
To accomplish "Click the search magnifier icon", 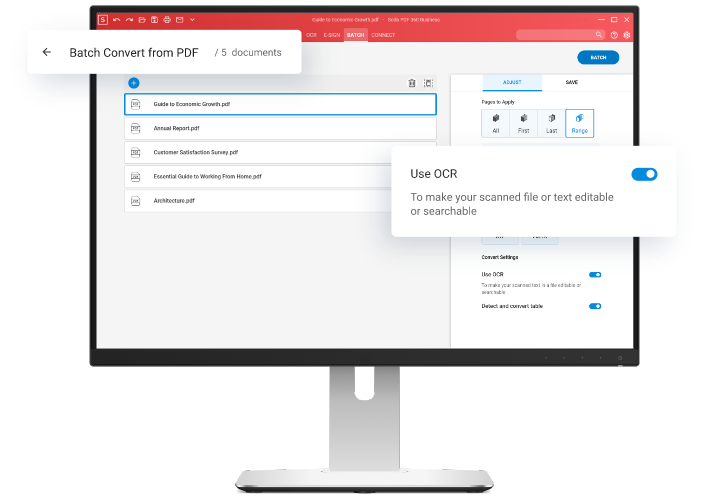I will pyautogui.click(x=598, y=35).
